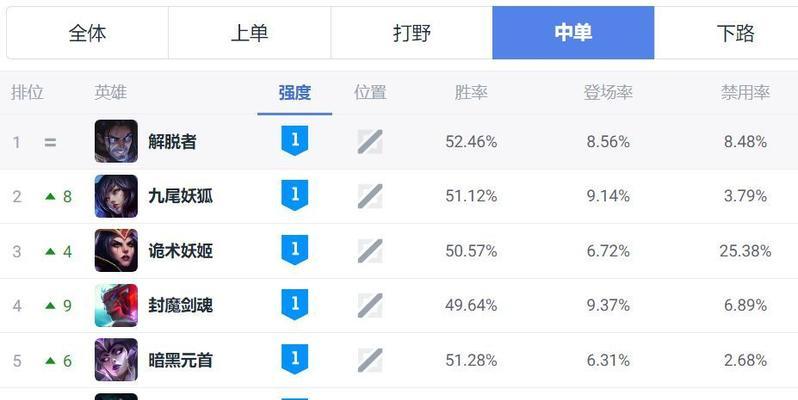Click the tier 1 badge for 解脱者

294,141
